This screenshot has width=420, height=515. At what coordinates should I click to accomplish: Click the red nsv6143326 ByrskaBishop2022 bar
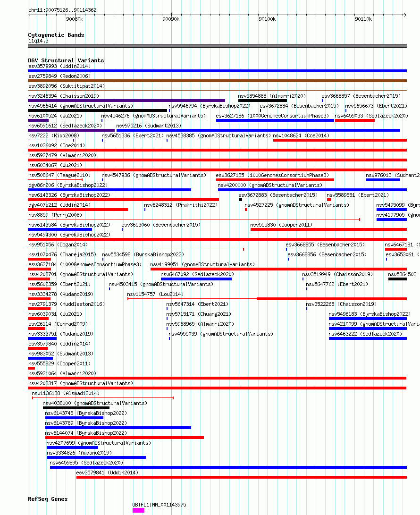[124, 200]
